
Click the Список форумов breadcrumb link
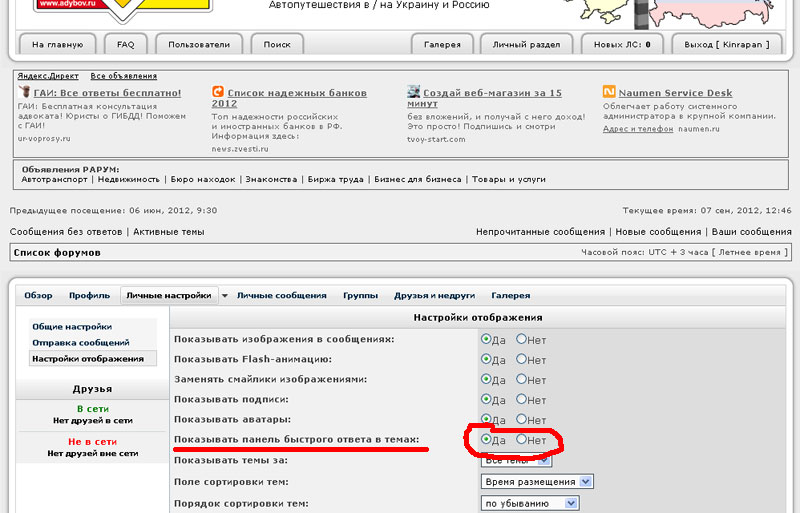pos(55,253)
